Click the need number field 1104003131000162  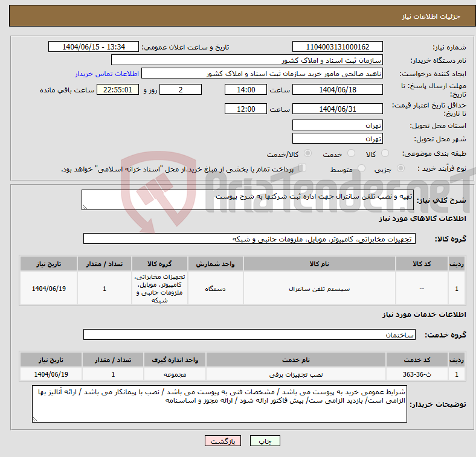tap(337, 46)
